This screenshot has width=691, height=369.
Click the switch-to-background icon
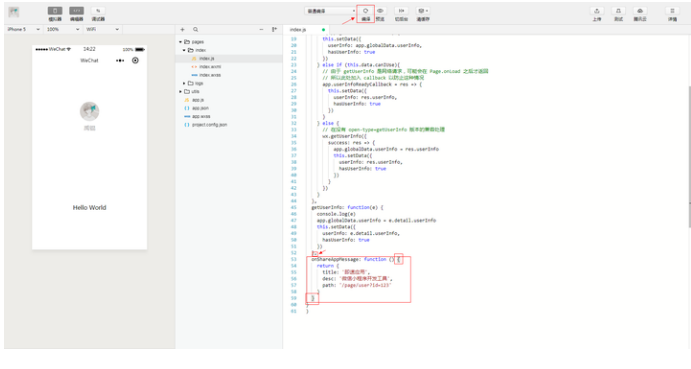coord(401,11)
